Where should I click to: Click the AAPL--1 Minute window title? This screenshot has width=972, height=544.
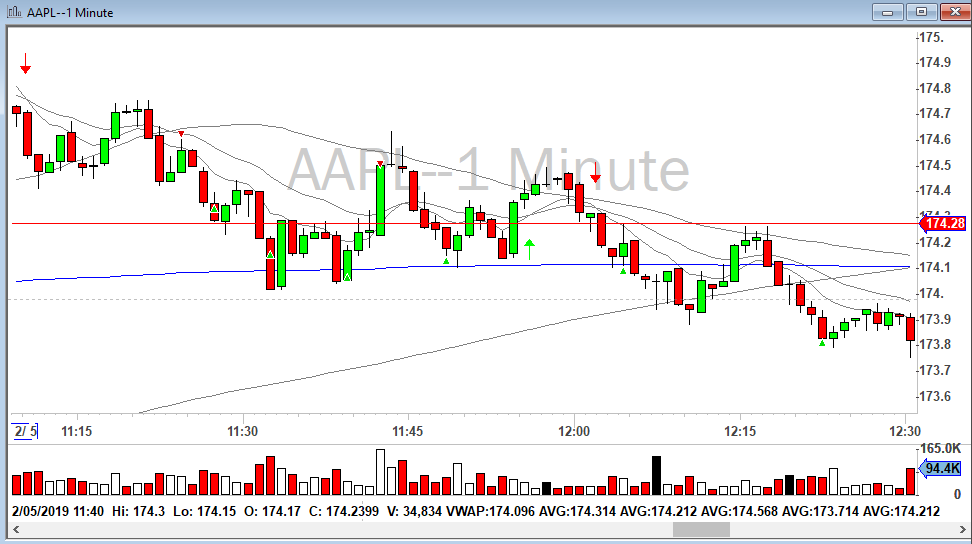[x=70, y=13]
